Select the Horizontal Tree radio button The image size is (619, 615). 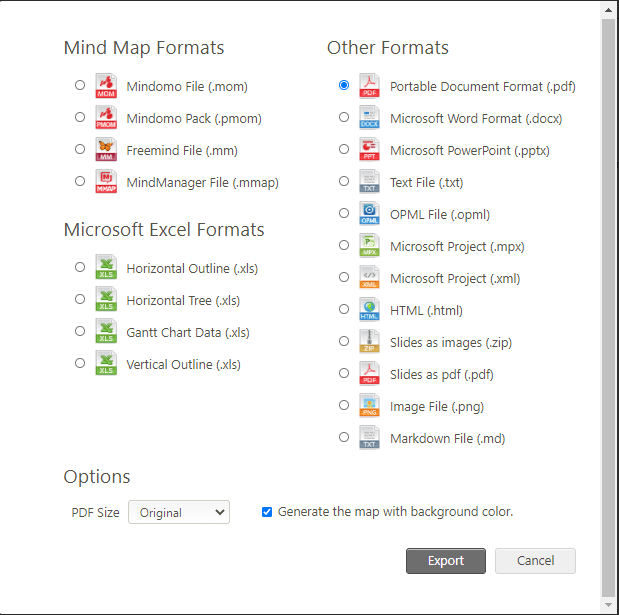coord(80,299)
